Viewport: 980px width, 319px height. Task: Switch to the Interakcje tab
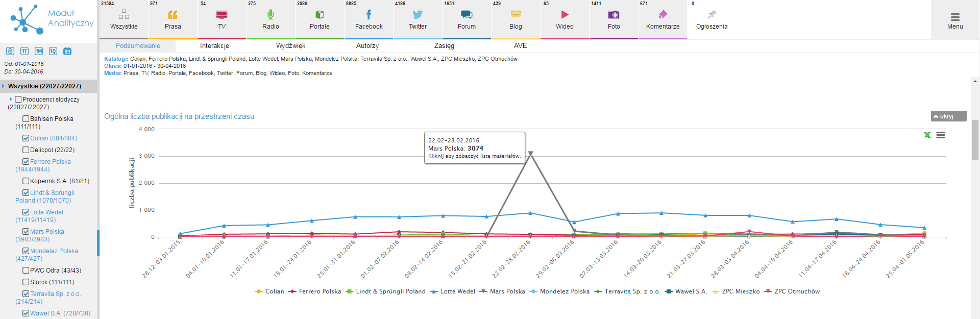point(214,46)
